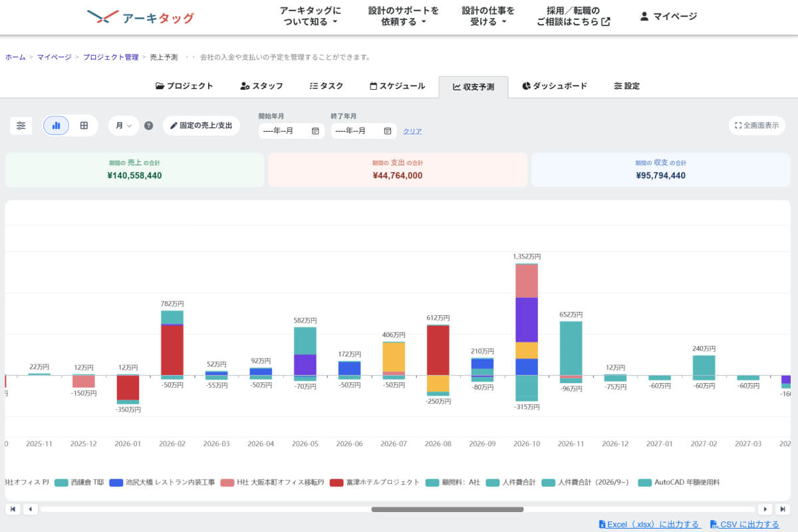This screenshot has height=532, width=798.
Task: Click AutoCAD 年額使用料 legend color swatch
Action: [x=644, y=483]
